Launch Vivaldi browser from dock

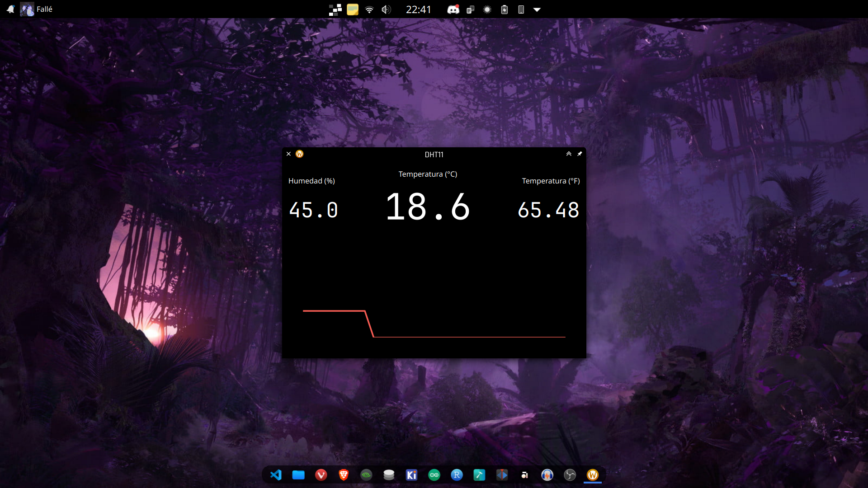(321, 475)
